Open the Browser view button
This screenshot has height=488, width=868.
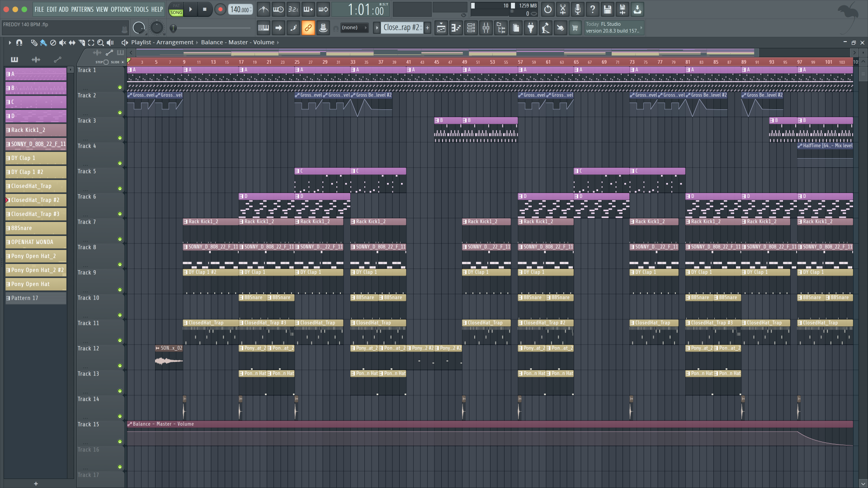[x=501, y=28]
